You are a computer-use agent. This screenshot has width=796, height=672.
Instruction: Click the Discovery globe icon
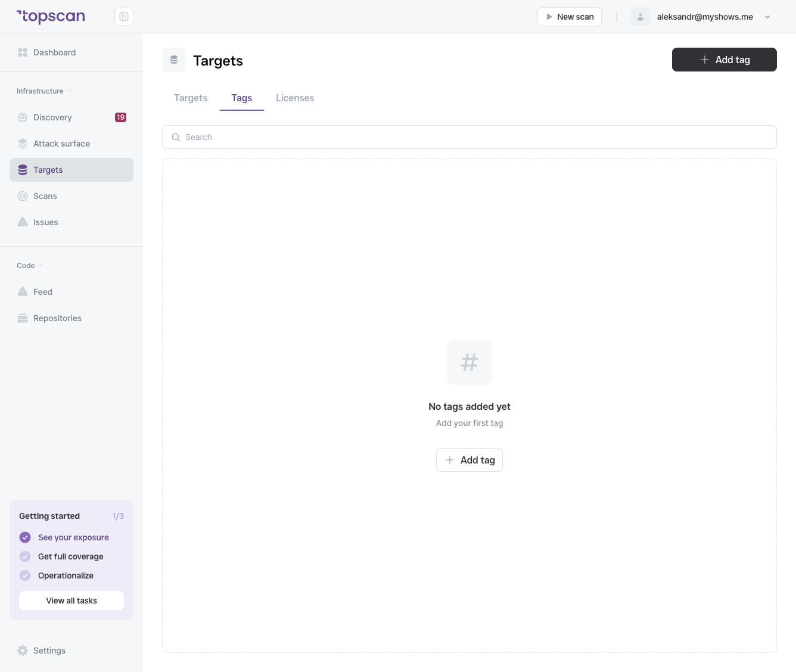pyautogui.click(x=23, y=117)
